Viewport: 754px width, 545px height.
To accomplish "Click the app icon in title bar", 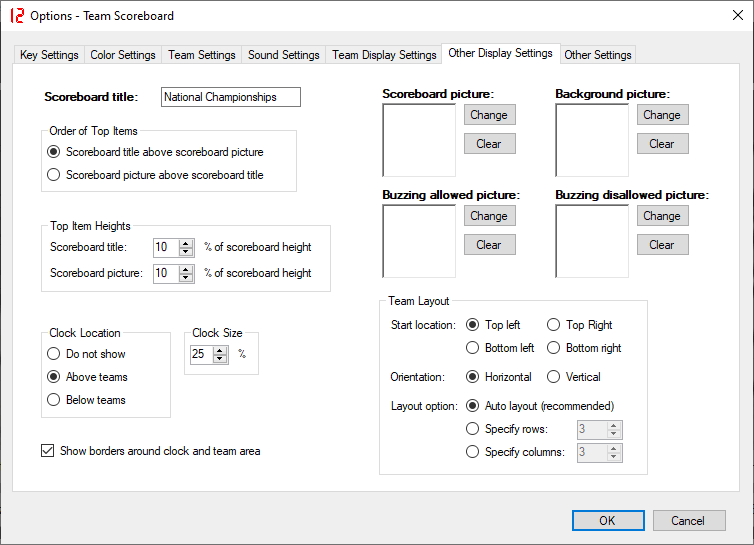I will [x=15, y=16].
